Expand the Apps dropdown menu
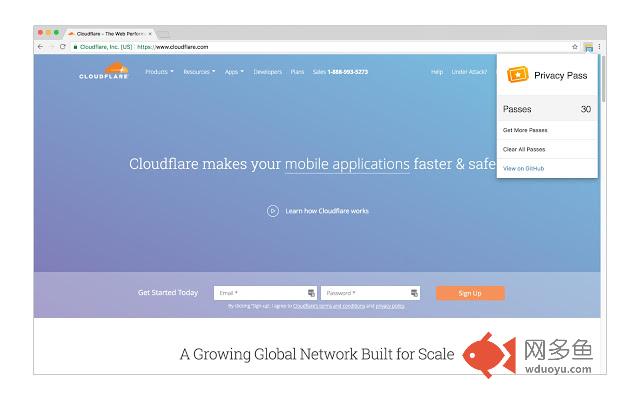640x400 pixels. (x=234, y=72)
